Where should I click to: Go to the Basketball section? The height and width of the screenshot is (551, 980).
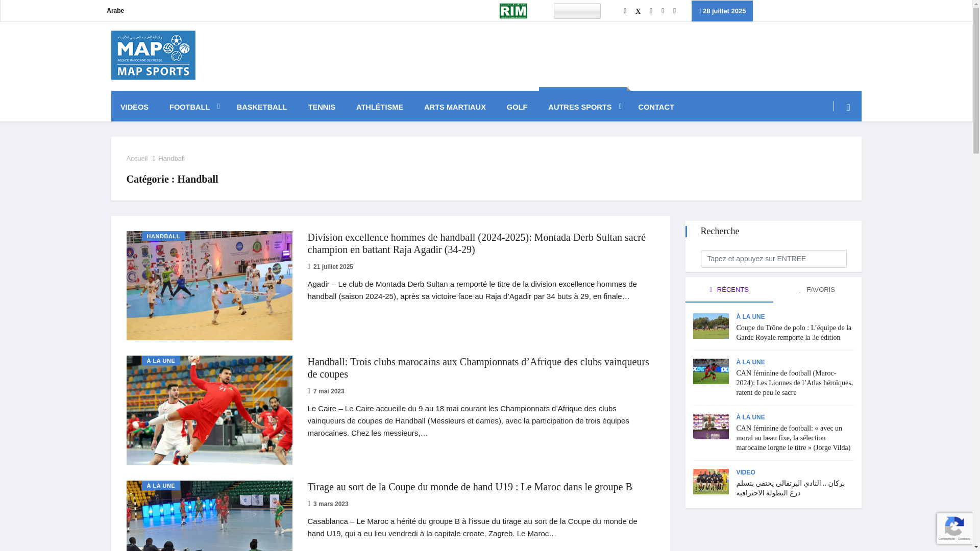coord(262,107)
